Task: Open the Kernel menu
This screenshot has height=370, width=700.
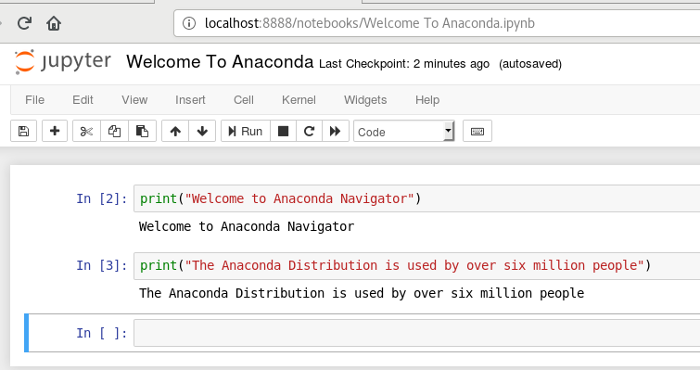Action: pyautogui.click(x=299, y=100)
